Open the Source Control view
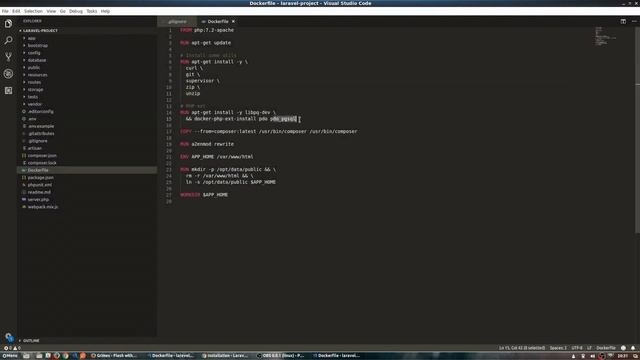The image size is (640, 360). point(8,57)
